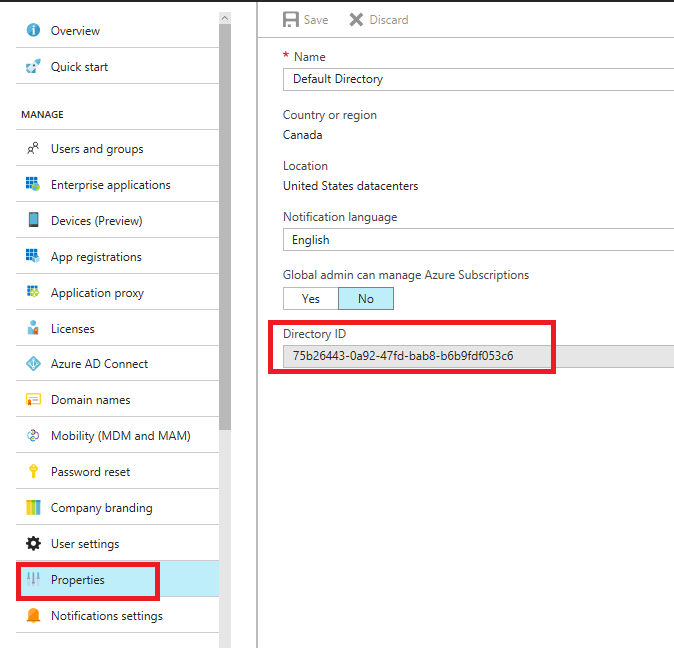Screen dimensions: 674x648
Task: Open the Overview menu item
Action: 117,31
